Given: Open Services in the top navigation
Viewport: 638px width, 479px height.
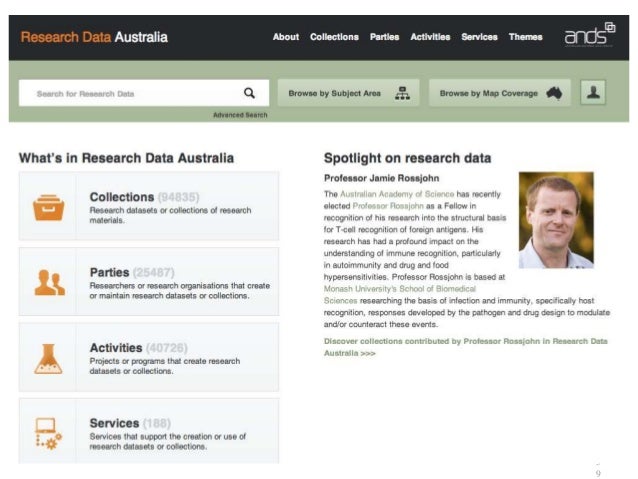Looking at the screenshot, I should [x=479, y=37].
